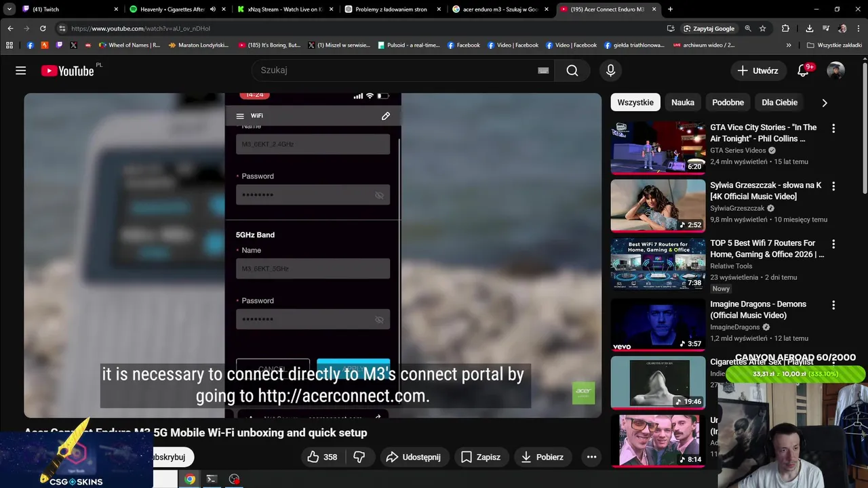Open the browser zoom magnifier icon

(748, 28)
